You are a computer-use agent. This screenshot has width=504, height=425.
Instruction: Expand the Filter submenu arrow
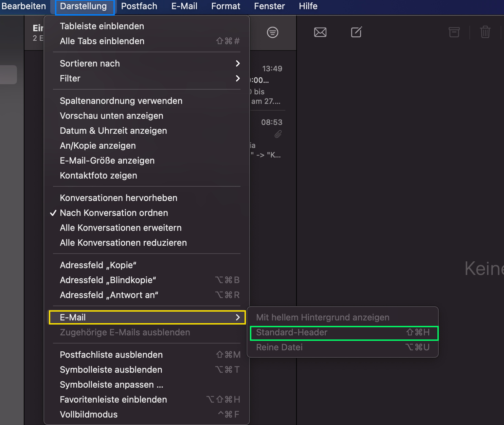click(x=238, y=78)
